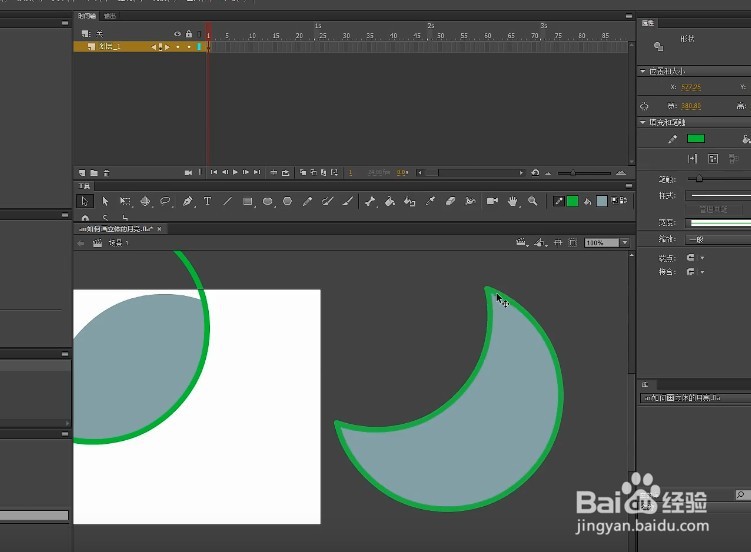
Task: Select the Text tool
Action: [207, 201]
